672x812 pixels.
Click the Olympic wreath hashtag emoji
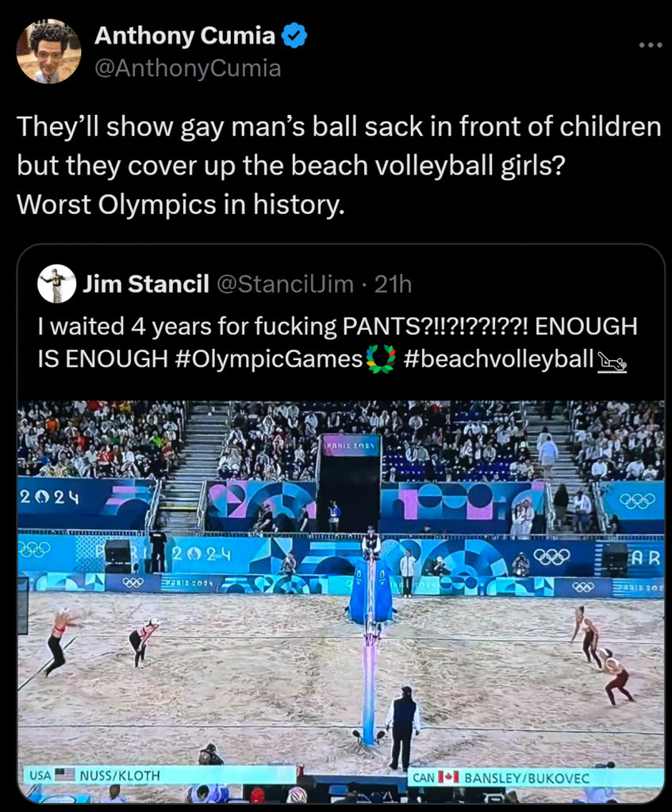click(x=381, y=358)
